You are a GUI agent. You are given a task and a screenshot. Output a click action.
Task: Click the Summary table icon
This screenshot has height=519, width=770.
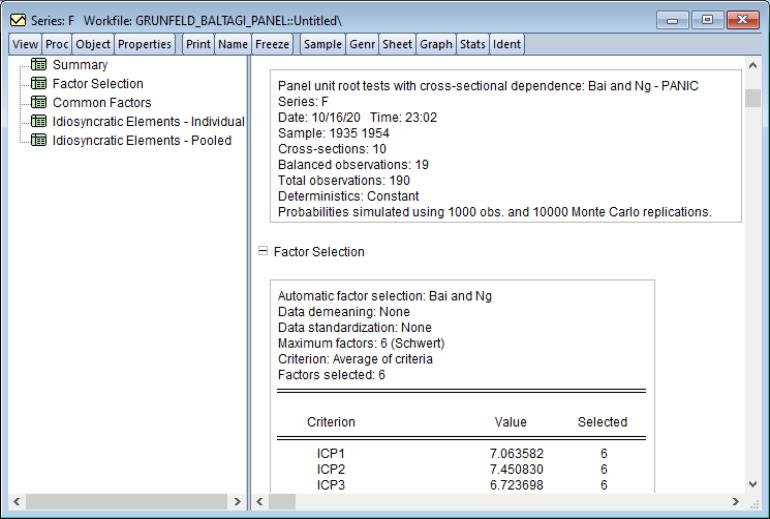pyautogui.click(x=41, y=65)
